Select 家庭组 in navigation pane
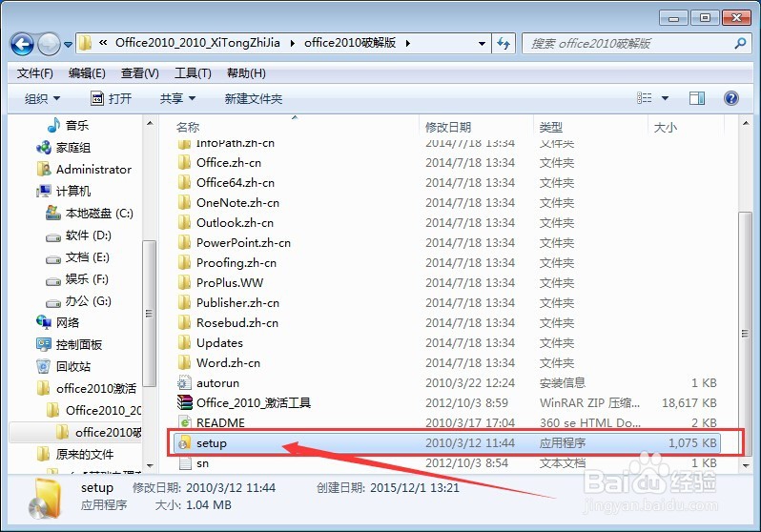 (63, 147)
